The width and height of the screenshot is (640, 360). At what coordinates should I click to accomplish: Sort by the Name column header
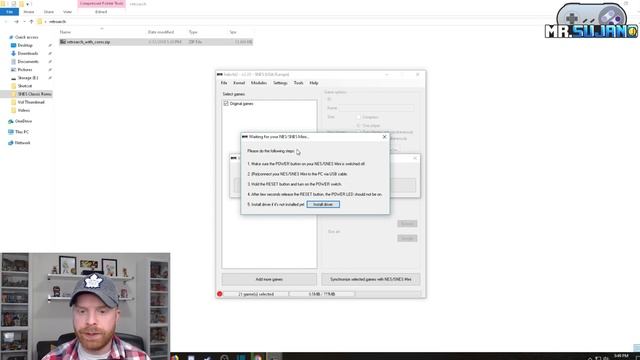[65, 32]
